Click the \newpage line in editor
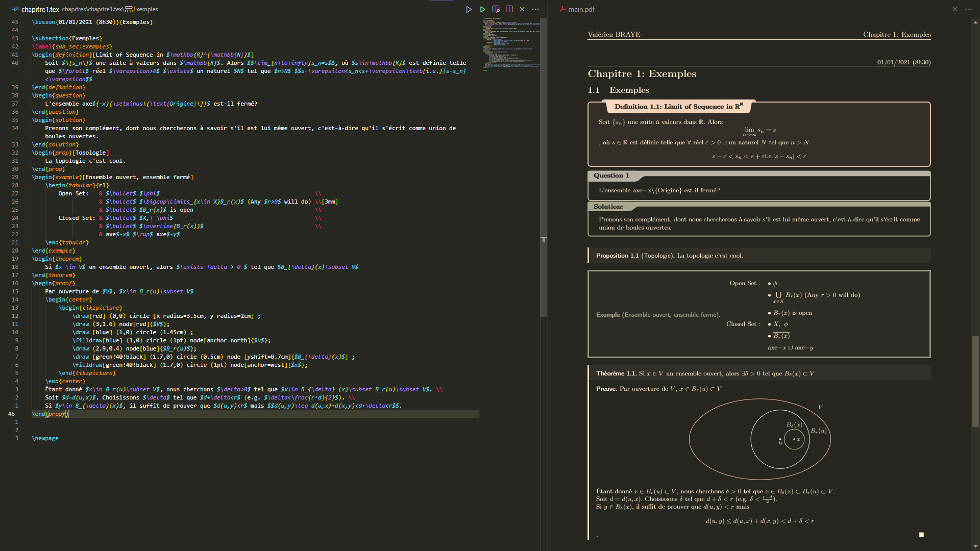980x551 pixels. (45, 438)
